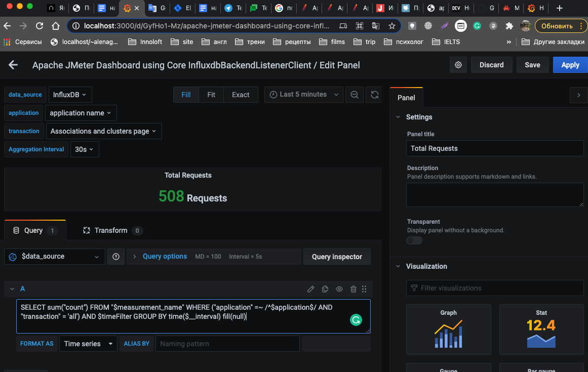Image resolution: width=588 pixels, height=372 pixels.
Task: Open the Last 5 minutes time picker
Action: [x=304, y=95]
